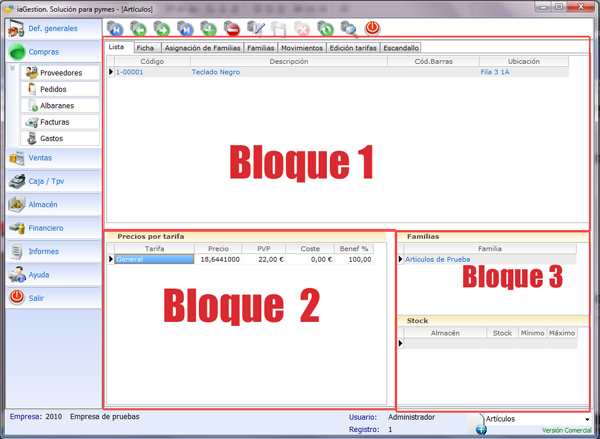Click the Versión Comercial label
The image size is (600, 439).
[x=567, y=430]
